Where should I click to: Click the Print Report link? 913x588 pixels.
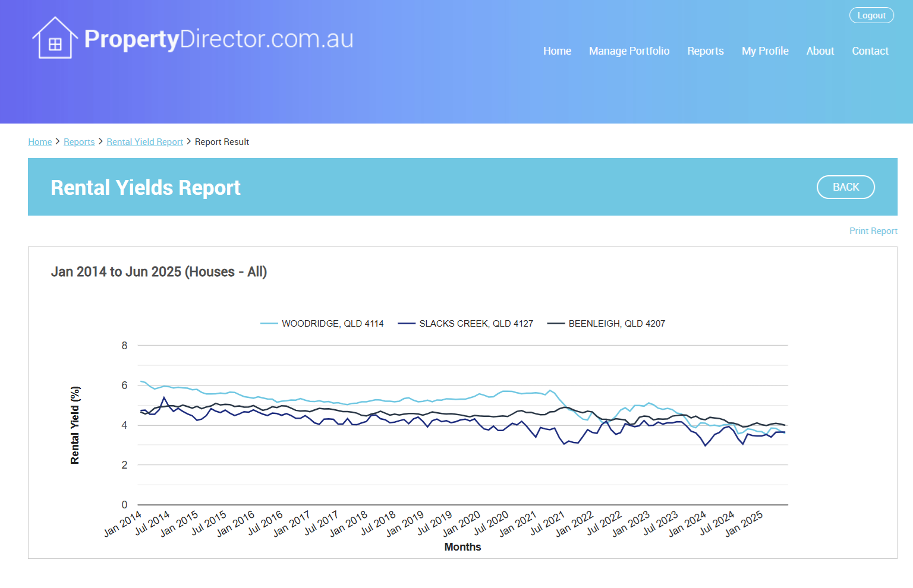pyautogui.click(x=873, y=231)
